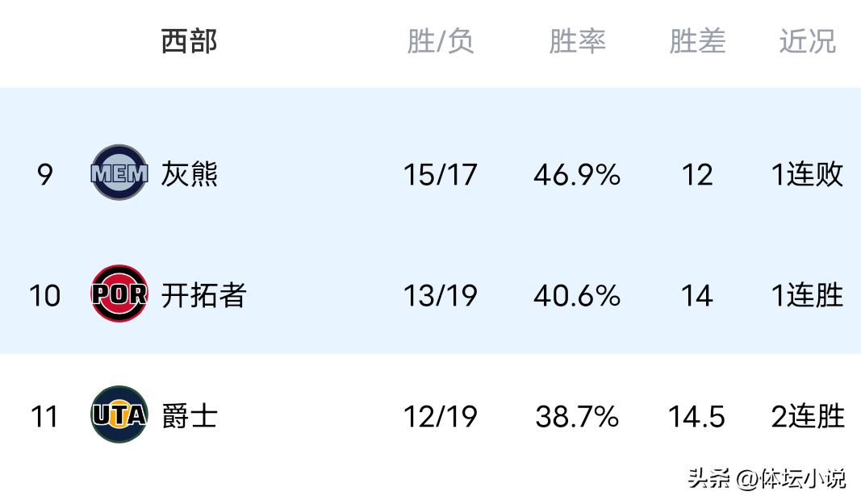861x504 pixels.
Task: Click the 40.6% win rate value
Action: pyautogui.click(x=577, y=295)
